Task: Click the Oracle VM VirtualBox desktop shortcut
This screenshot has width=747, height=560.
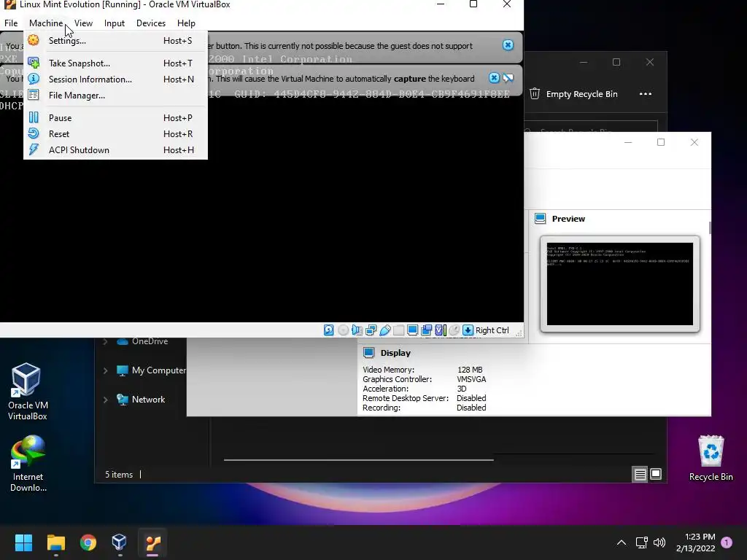Action: tap(27, 392)
